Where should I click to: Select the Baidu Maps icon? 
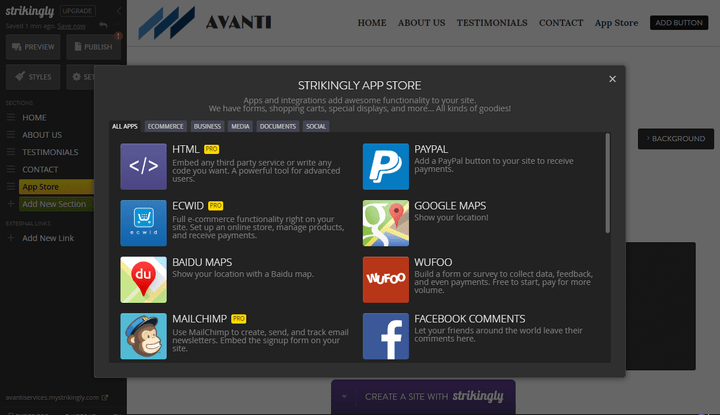(x=143, y=280)
